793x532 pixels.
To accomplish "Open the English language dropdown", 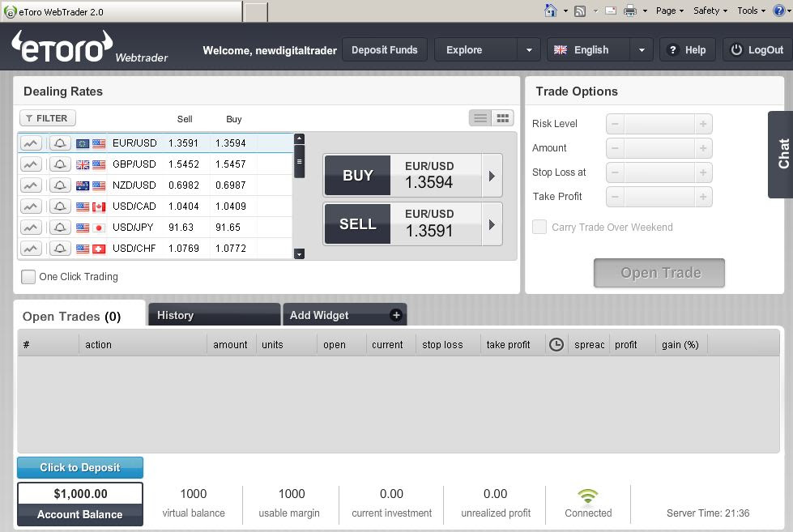I will [641, 49].
